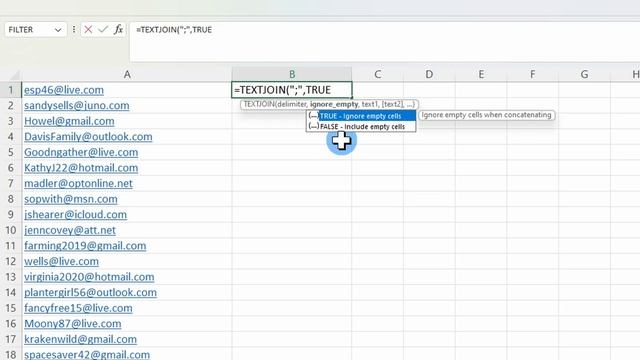640x360 pixels.
Task: Select row 17 header
Action: [11, 339]
